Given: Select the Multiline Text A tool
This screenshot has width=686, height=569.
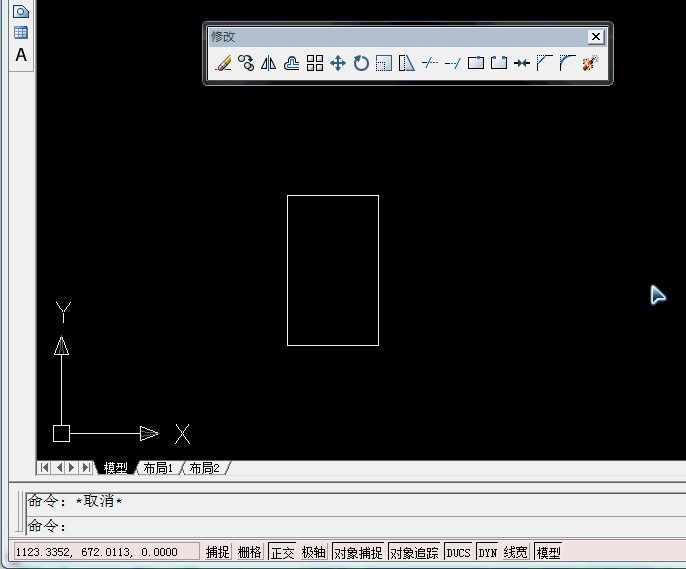Looking at the screenshot, I should 21,55.
